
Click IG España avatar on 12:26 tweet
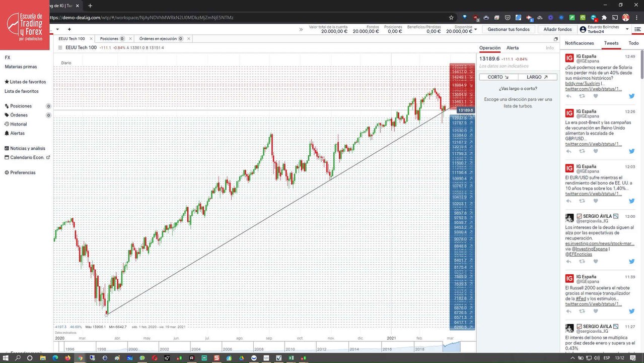point(569,113)
